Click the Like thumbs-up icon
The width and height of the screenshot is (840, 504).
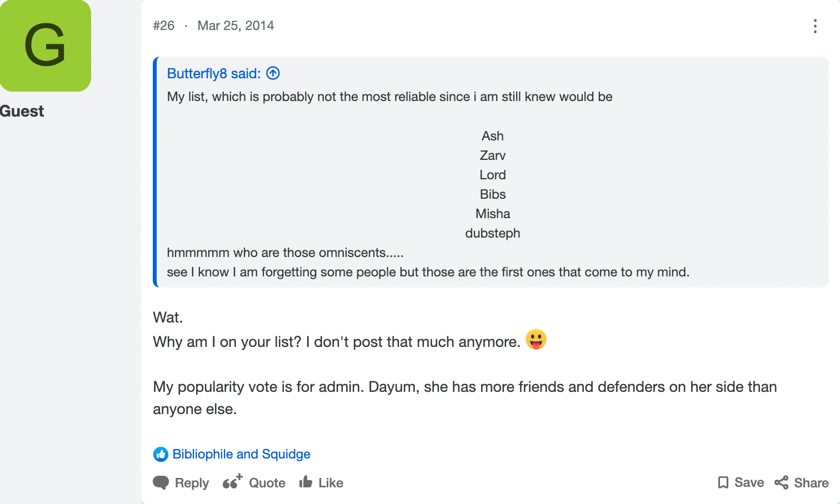click(306, 482)
